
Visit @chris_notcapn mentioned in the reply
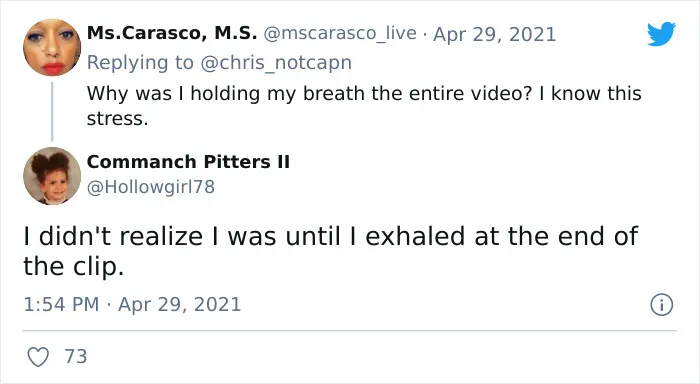click(276, 63)
